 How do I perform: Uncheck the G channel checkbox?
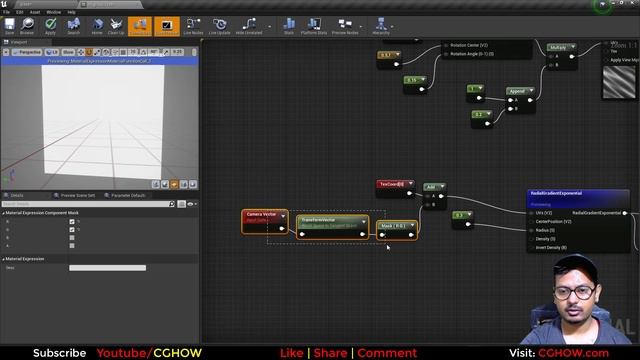pos(72,230)
